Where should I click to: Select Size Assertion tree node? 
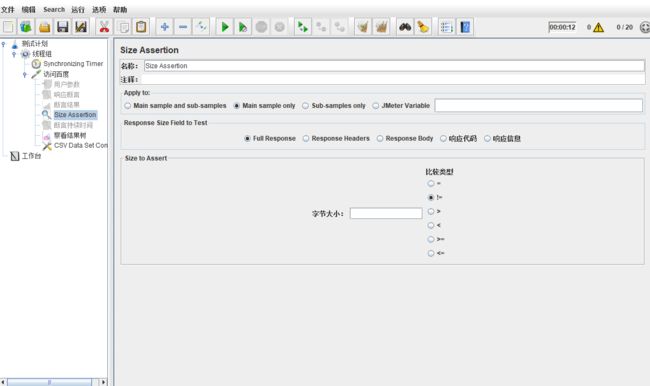pos(75,115)
